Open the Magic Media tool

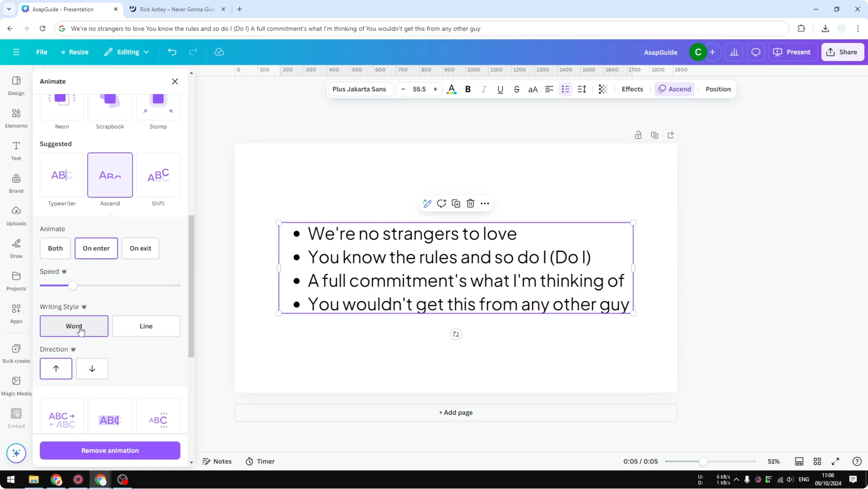tap(16, 386)
